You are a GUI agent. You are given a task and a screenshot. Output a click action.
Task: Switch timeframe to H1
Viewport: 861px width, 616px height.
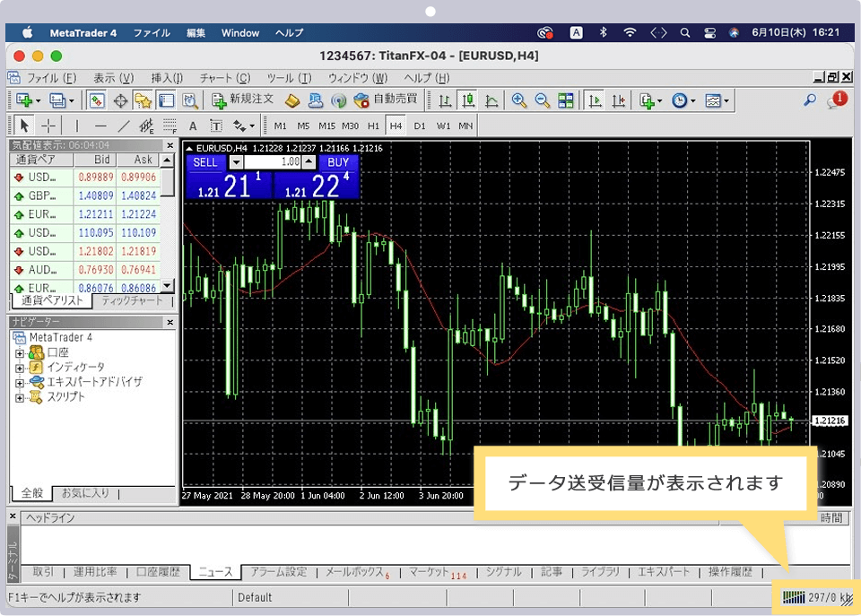373,126
